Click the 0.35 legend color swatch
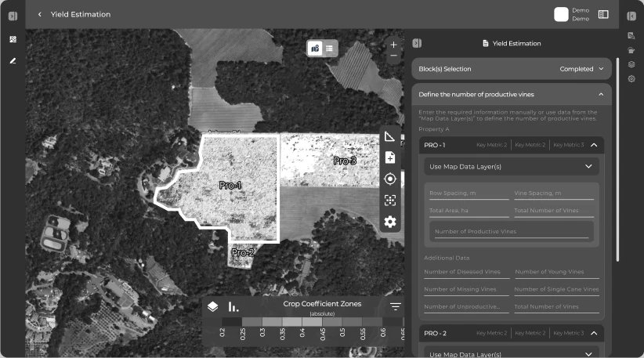 click(291, 321)
